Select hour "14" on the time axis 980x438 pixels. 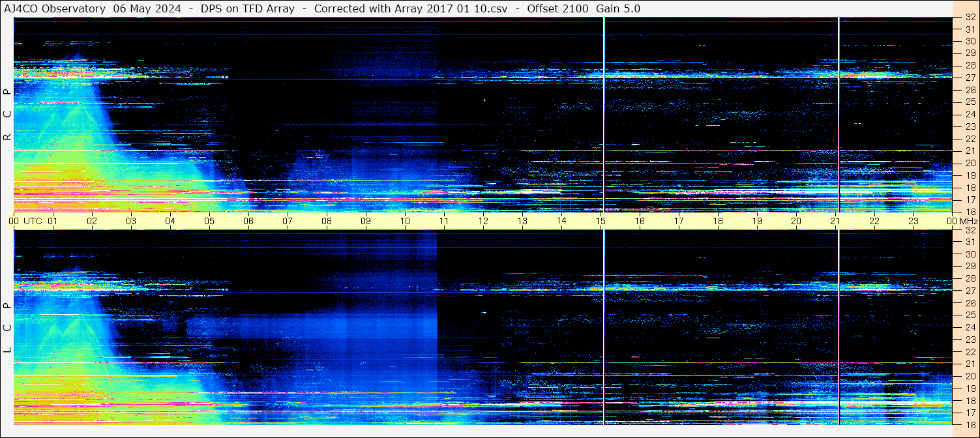[x=561, y=222]
